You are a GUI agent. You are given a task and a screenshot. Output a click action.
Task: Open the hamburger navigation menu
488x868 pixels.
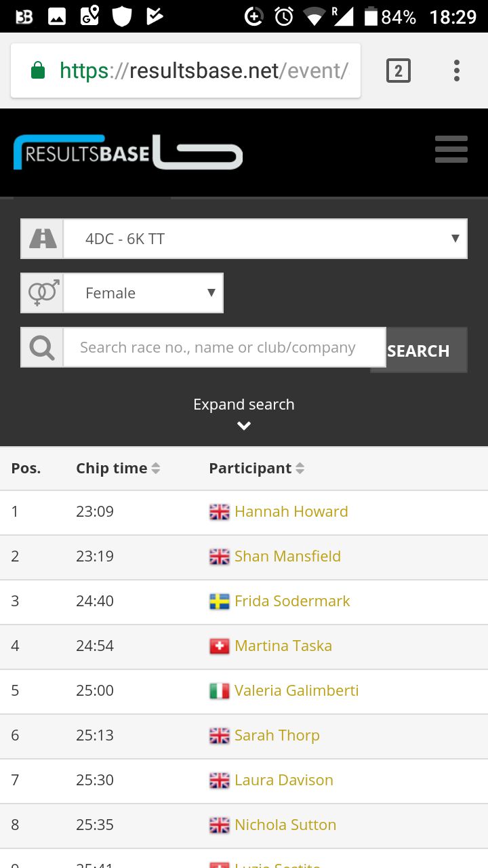[451, 149]
